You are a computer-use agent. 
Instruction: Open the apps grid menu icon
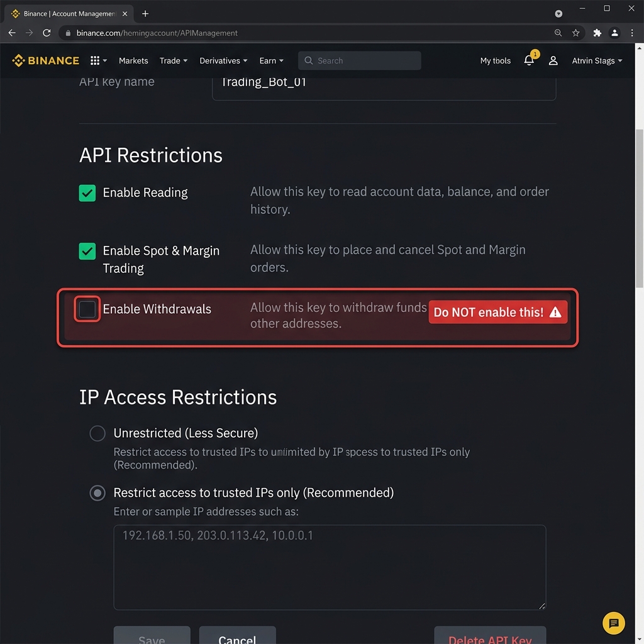(x=95, y=60)
